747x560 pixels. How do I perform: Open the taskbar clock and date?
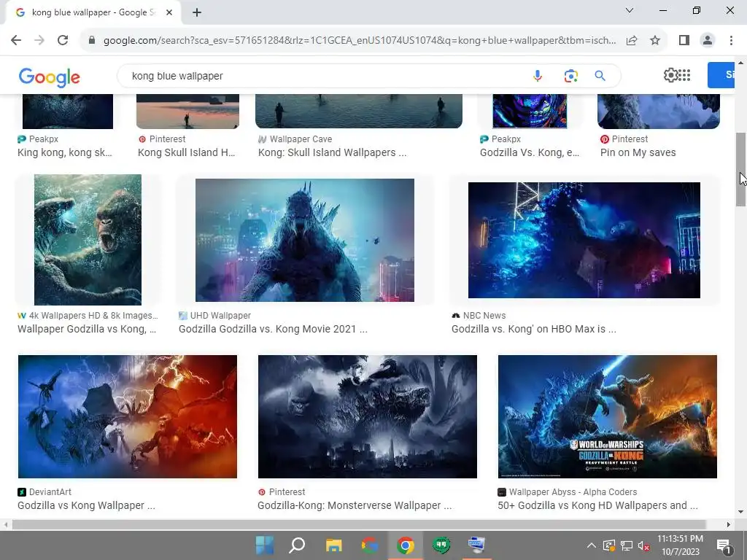point(681,545)
